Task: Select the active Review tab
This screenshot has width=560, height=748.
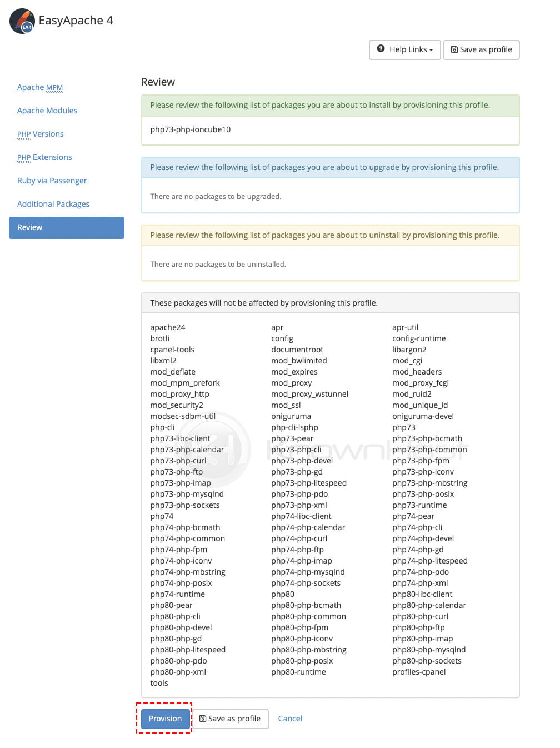Action: [67, 228]
